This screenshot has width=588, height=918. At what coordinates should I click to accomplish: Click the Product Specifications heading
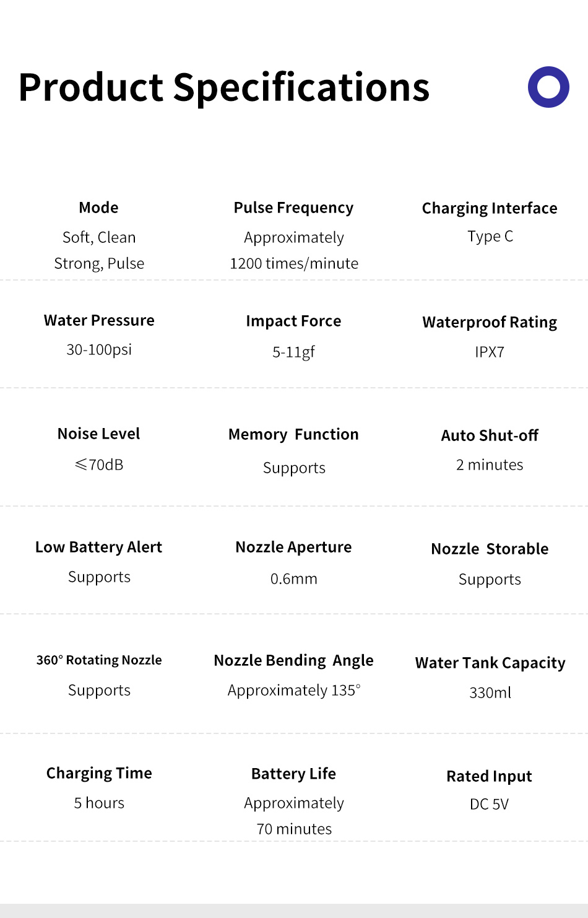[x=224, y=87]
